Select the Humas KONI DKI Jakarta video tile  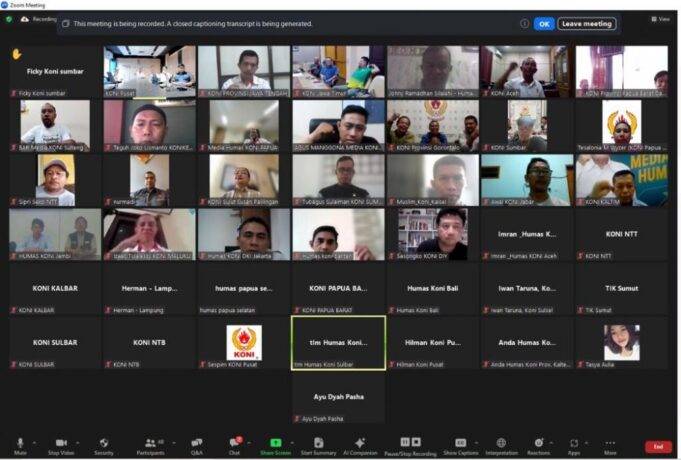tap(244, 234)
